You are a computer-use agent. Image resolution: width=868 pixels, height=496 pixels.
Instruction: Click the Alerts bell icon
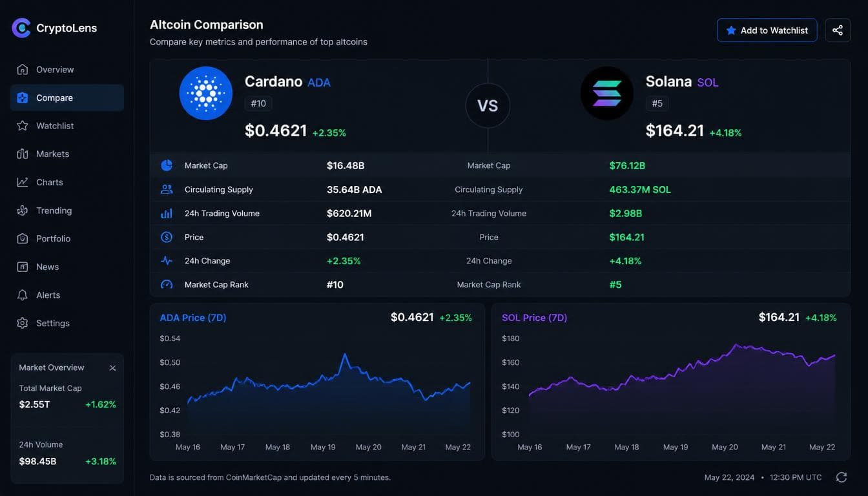pyautogui.click(x=23, y=295)
